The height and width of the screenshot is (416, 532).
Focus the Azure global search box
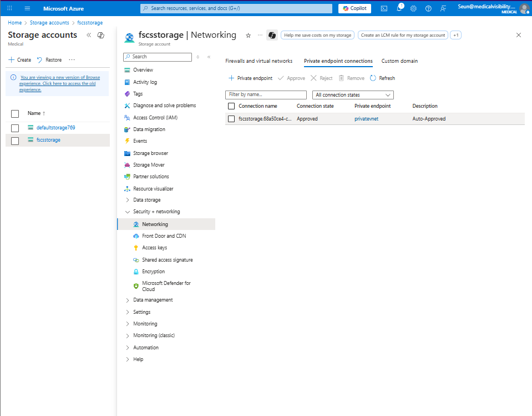[x=236, y=8]
